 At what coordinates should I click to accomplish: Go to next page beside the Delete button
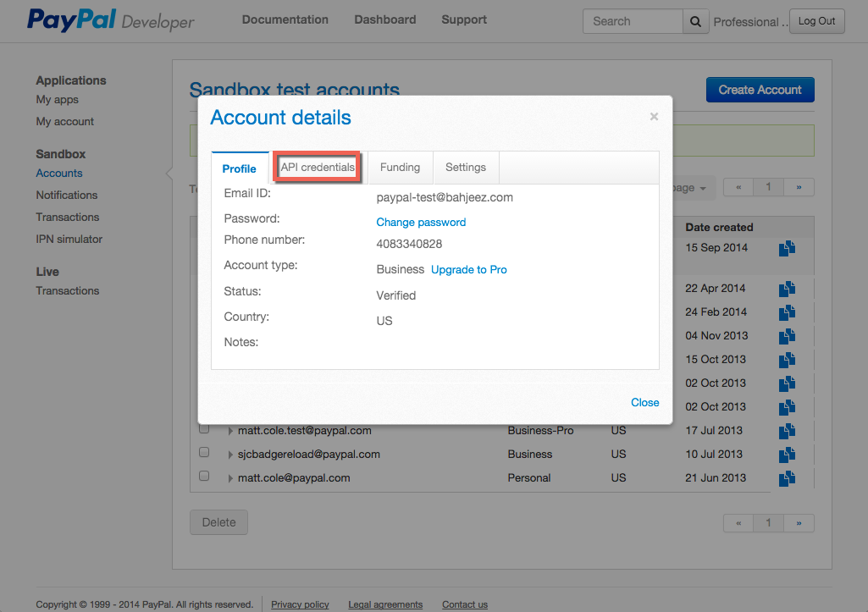coord(799,523)
